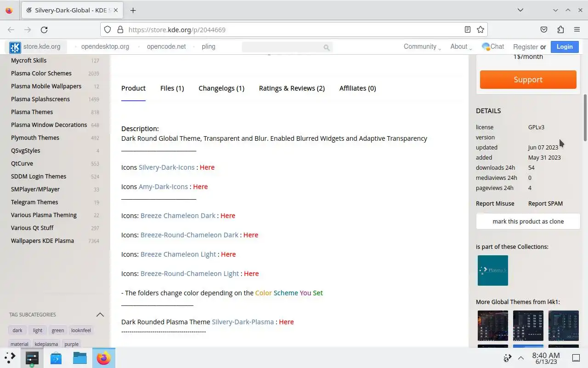Open the Affiliates (0) tab
Screen dimensions: 588x368
pyautogui.click(x=357, y=88)
